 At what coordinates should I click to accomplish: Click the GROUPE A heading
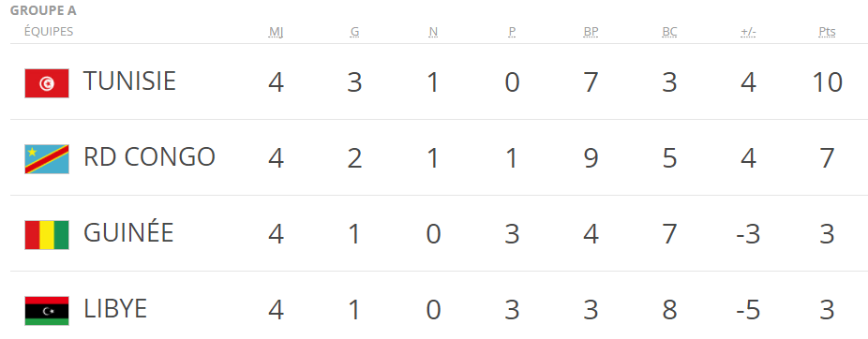(43, 10)
